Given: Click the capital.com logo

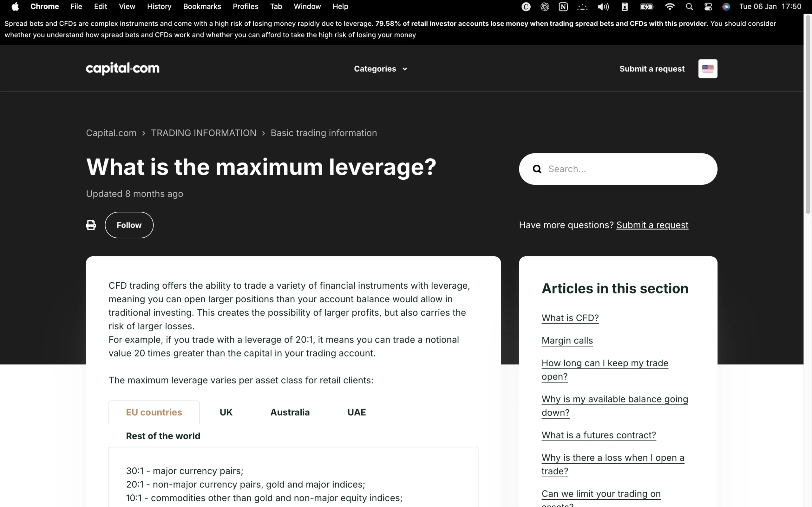Looking at the screenshot, I should pyautogui.click(x=122, y=68).
